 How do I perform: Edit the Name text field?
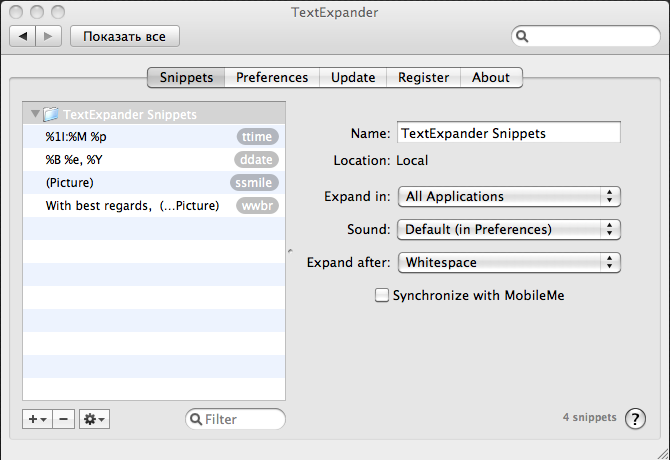coord(509,133)
